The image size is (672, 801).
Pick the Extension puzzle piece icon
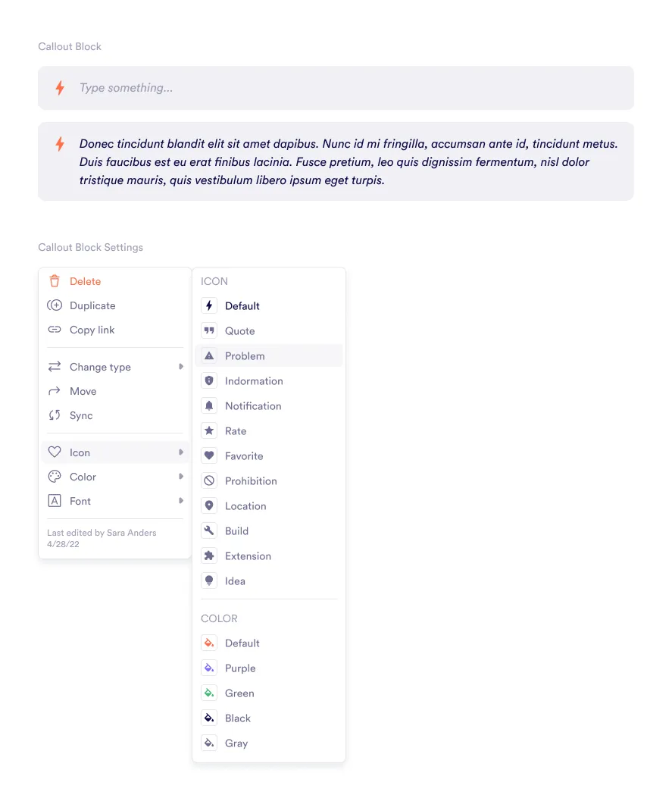tap(209, 556)
